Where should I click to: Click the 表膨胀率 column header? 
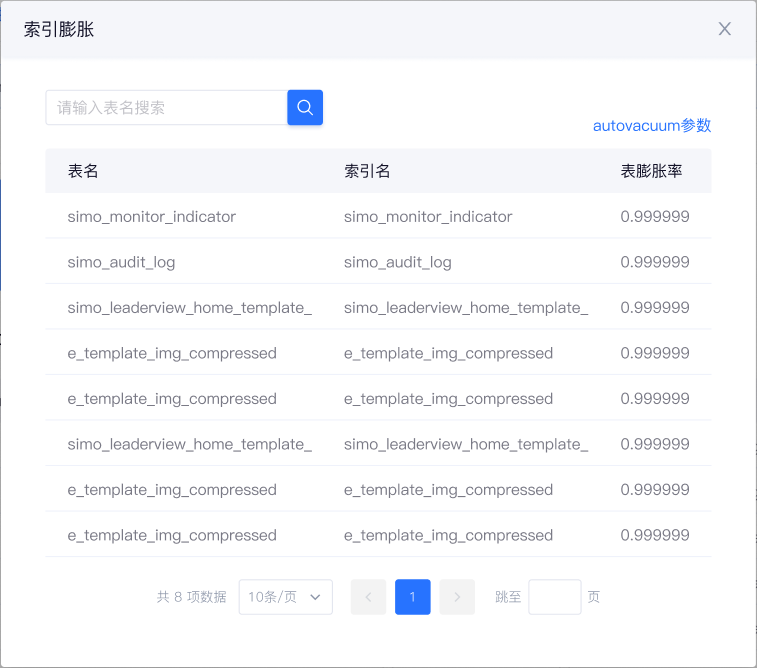point(651,171)
